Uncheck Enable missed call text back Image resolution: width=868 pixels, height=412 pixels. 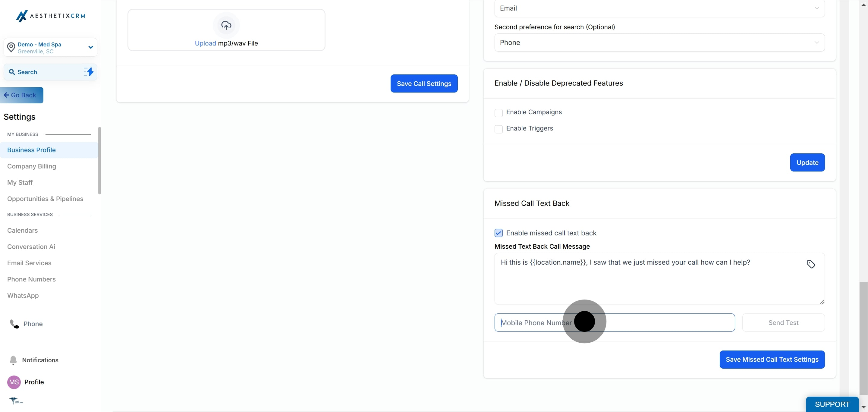pos(498,233)
